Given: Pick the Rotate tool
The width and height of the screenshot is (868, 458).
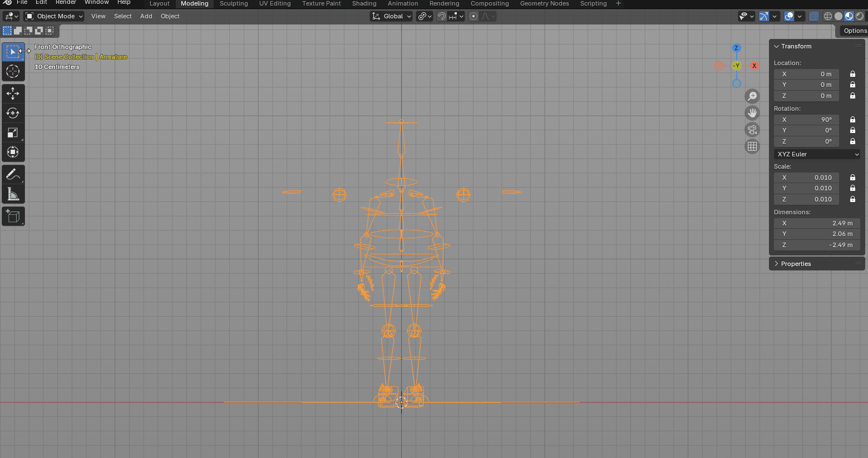Looking at the screenshot, I should (13, 113).
